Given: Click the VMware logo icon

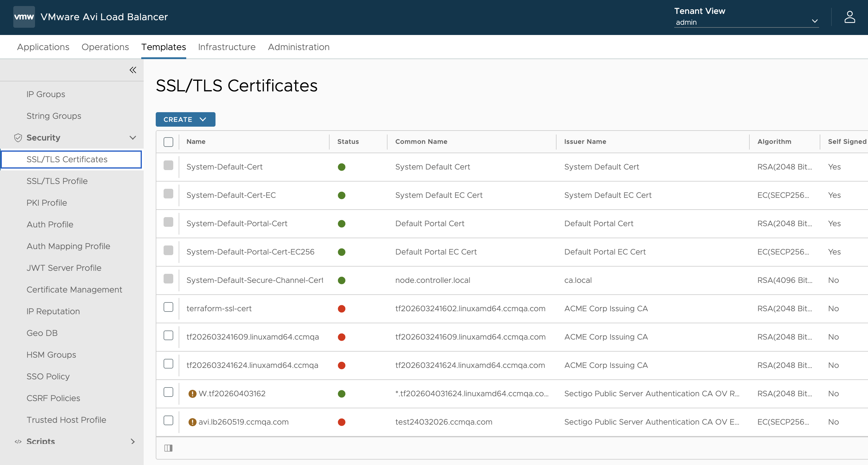Looking at the screenshot, I should [24, 17].
